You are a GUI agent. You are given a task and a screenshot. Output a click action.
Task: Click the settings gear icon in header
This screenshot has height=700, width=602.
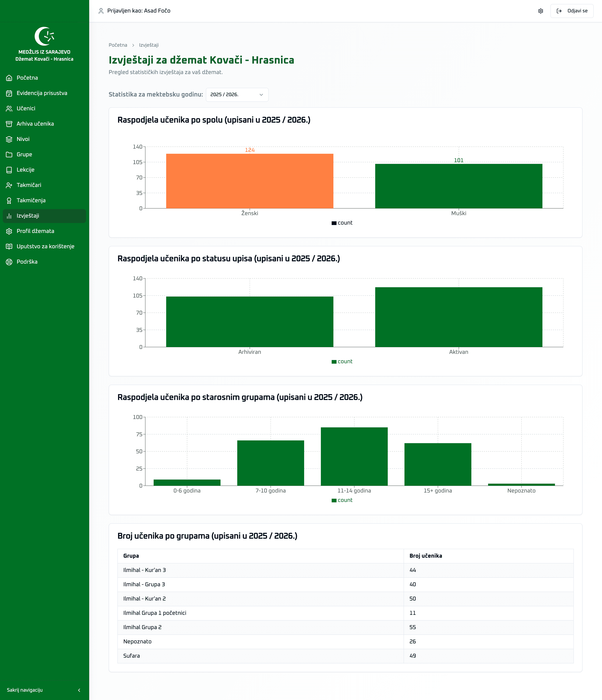(x=541, y=11)
